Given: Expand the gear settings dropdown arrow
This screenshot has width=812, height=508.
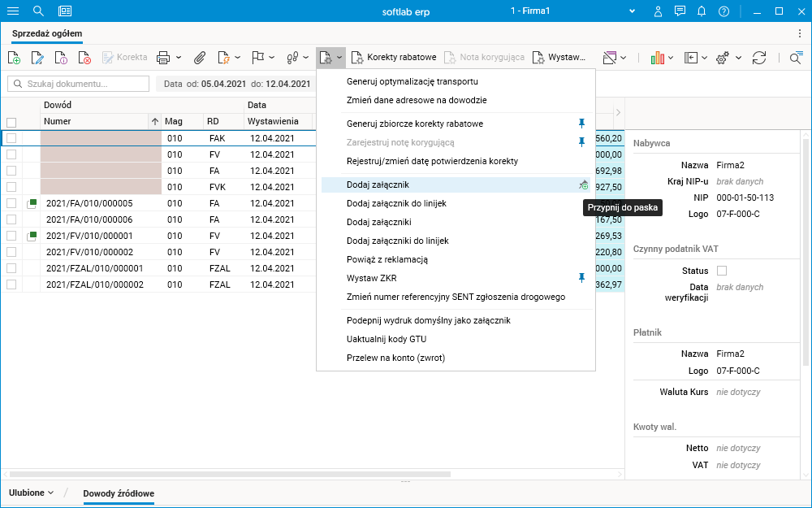Looking at the screenshot, I should [738, 58].
